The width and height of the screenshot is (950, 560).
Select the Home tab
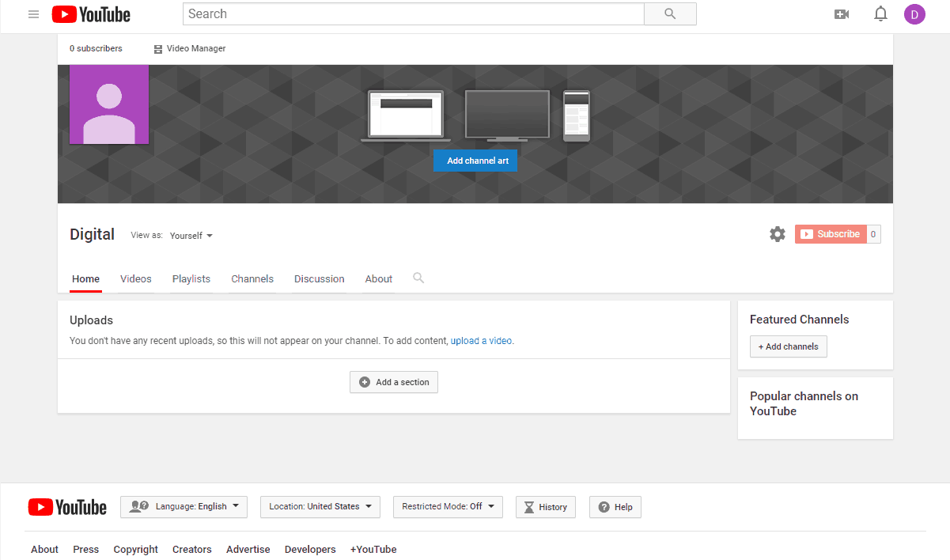tap(86, 278)
